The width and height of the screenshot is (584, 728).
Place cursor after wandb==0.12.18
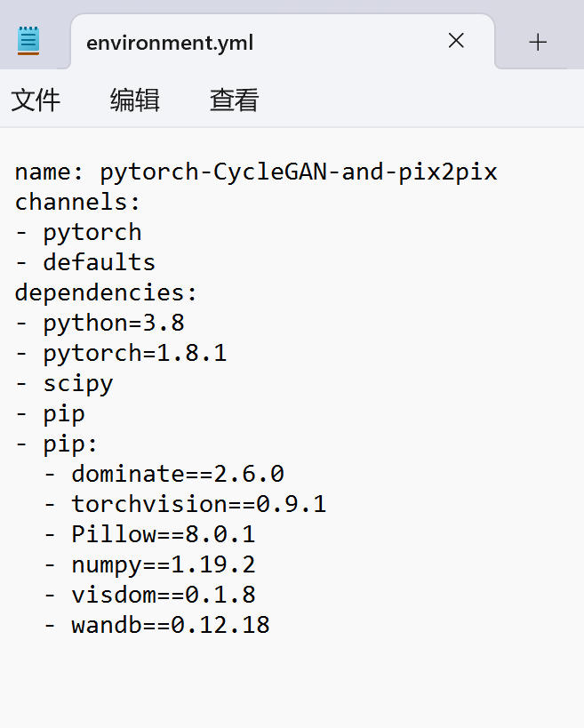269,625
